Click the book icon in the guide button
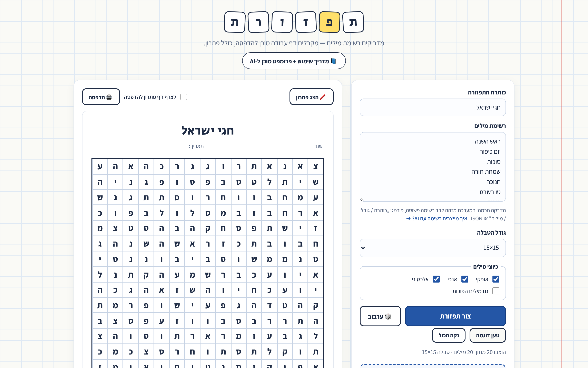Image resolution: width=588 pixels, height=368 pixels. click(x=334, y=61)
